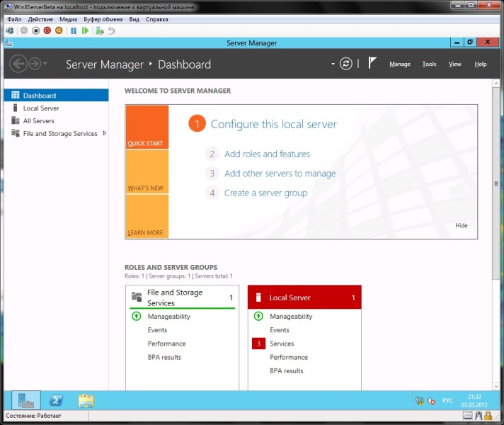Viewport: 504px width, 425px height.
Task: Expand File and Storage Services submenu arrow
Action: [x=105, y=133]
